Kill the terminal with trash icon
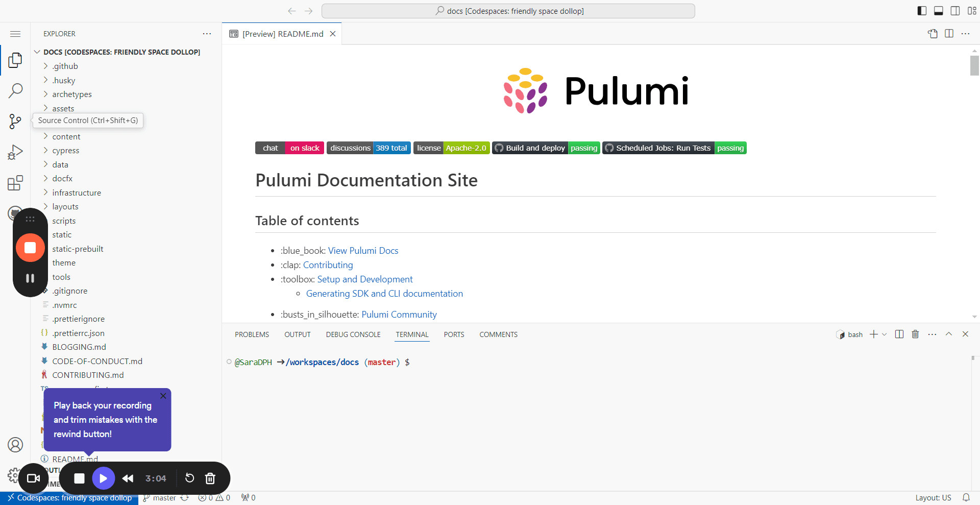 click(915, 334)
